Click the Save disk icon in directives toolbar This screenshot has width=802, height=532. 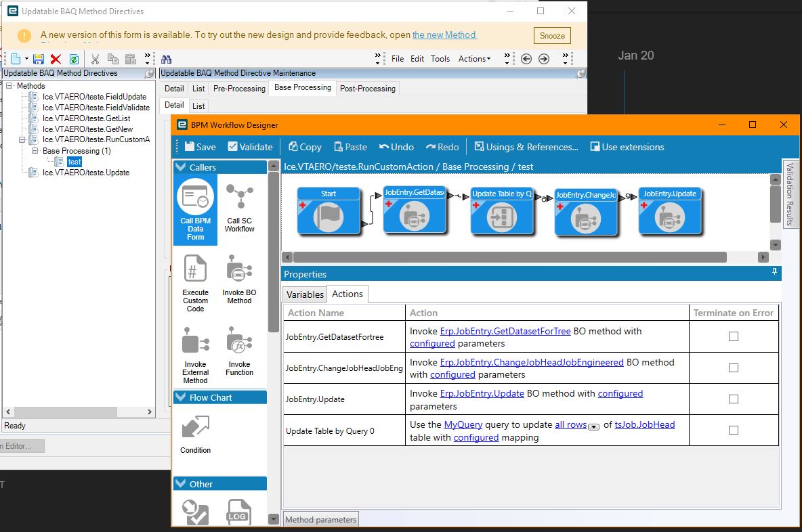tap(39, 60)
